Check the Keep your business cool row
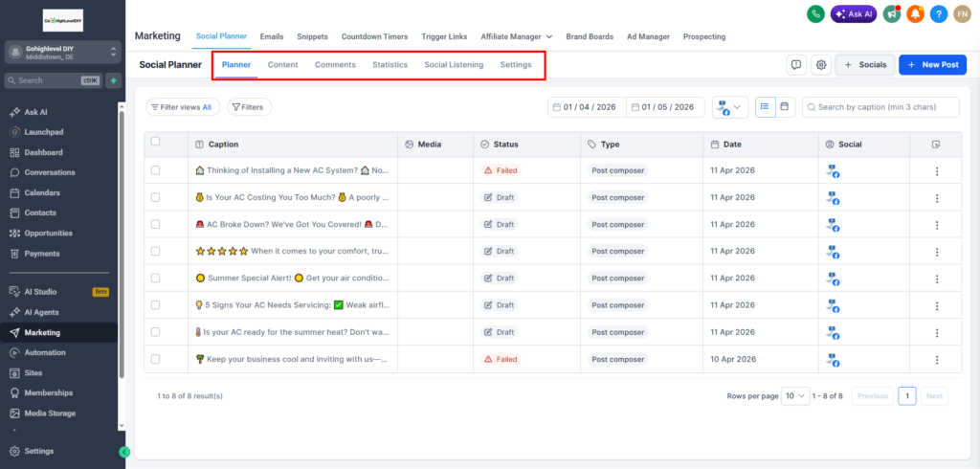Image resolution: width=980 pixels, height=469 pixels. [x=156, y=359]
